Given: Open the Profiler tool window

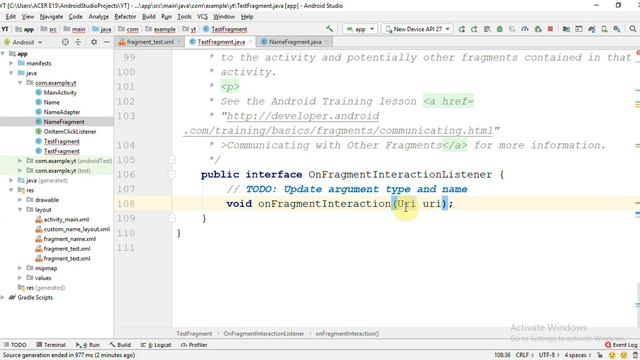Looking at the screenshot, I should point(194,345).
